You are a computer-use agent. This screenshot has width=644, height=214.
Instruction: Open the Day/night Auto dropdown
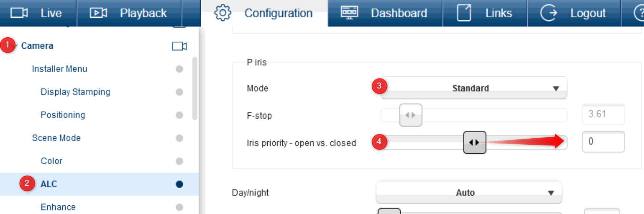(x=469, y=193)
